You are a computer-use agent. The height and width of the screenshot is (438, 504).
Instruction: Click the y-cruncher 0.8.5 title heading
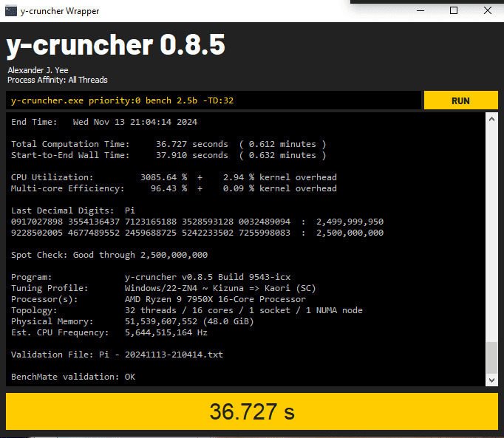pyautogui.click(x=116, y=46)
